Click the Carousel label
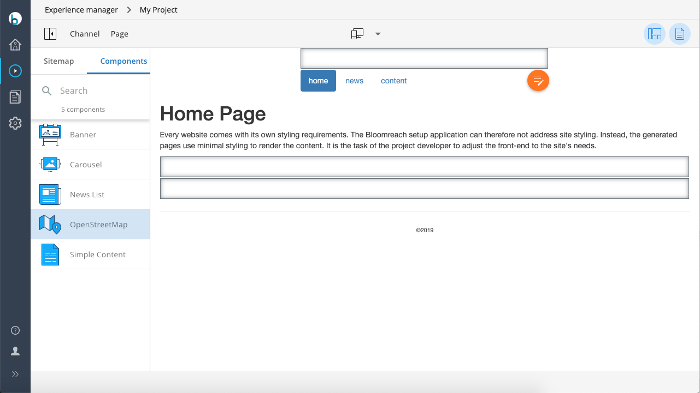Image resolution: width=700 pixels, height=393 pixels. pyautogui.click(x=86, y=164)
